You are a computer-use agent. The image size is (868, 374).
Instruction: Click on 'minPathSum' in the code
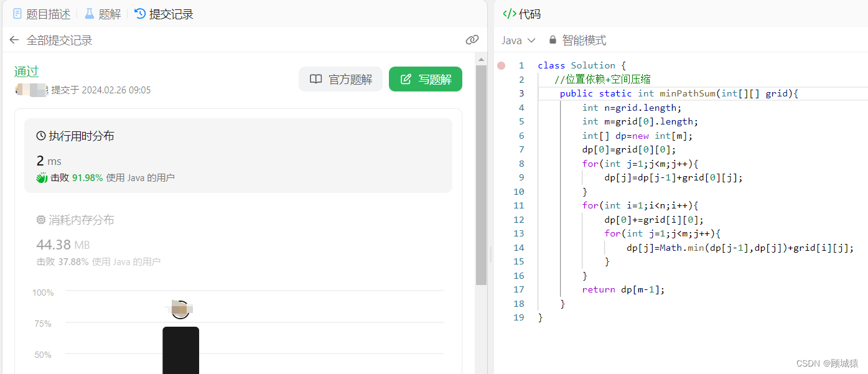click(x=687, y=93)
